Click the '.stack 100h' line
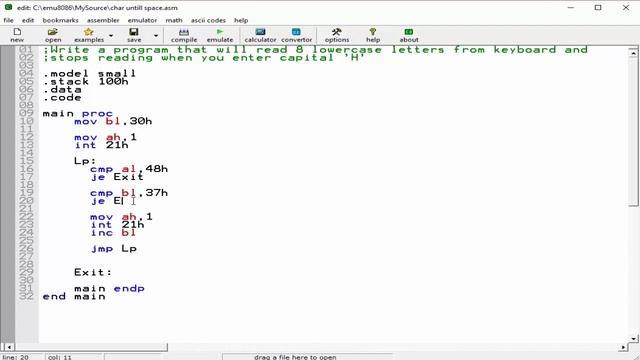Screen dimensions: 640x360 [x=86, y=81]
